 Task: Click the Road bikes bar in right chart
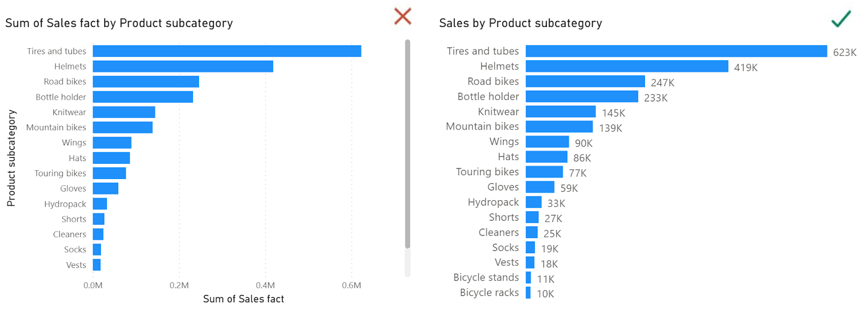point(585,81)
